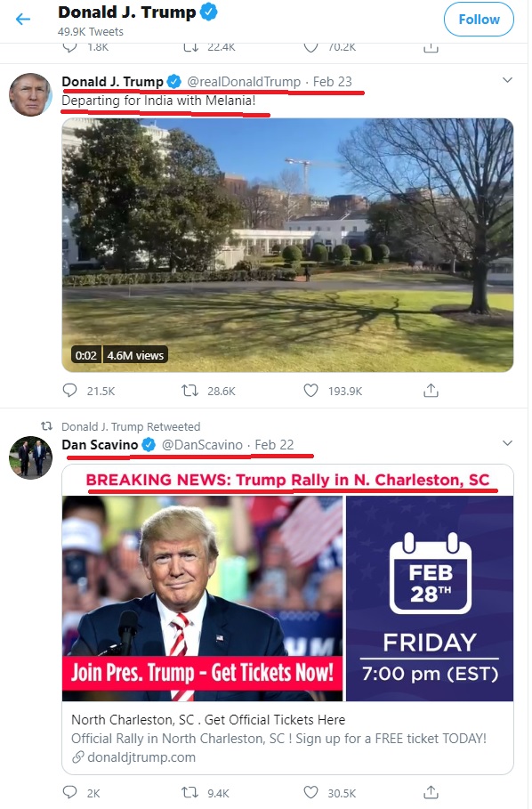532x809 pixels.
Task: Play the White House lawn video
Action: click(x=287, y=245)
